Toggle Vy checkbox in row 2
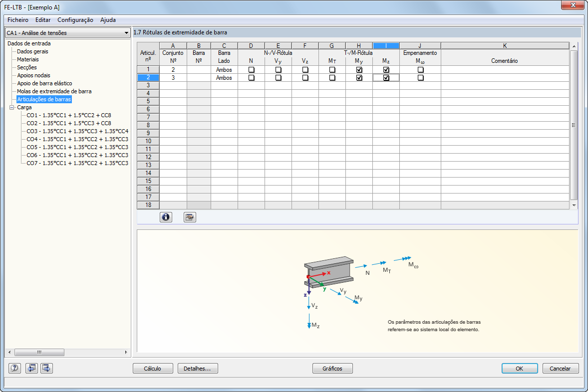The image size is (588, 392). [278, 78]
